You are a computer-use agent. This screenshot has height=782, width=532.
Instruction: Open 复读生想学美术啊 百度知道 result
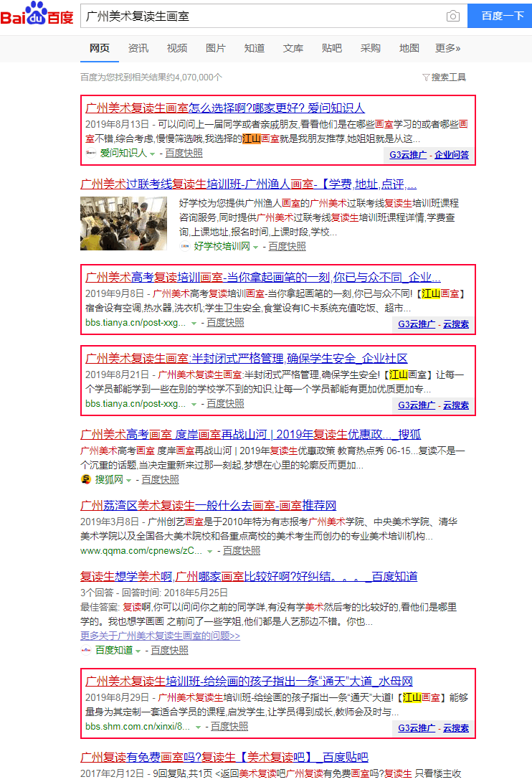249,577
